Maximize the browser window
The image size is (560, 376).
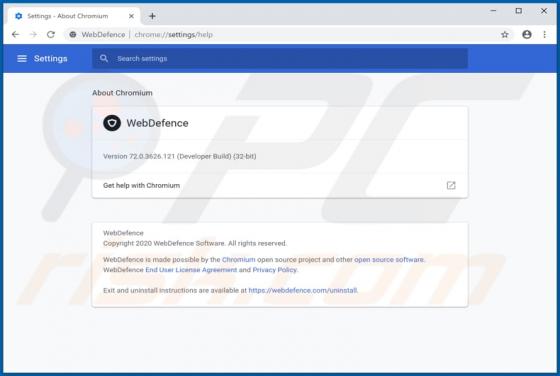click(x=519, y=11)
